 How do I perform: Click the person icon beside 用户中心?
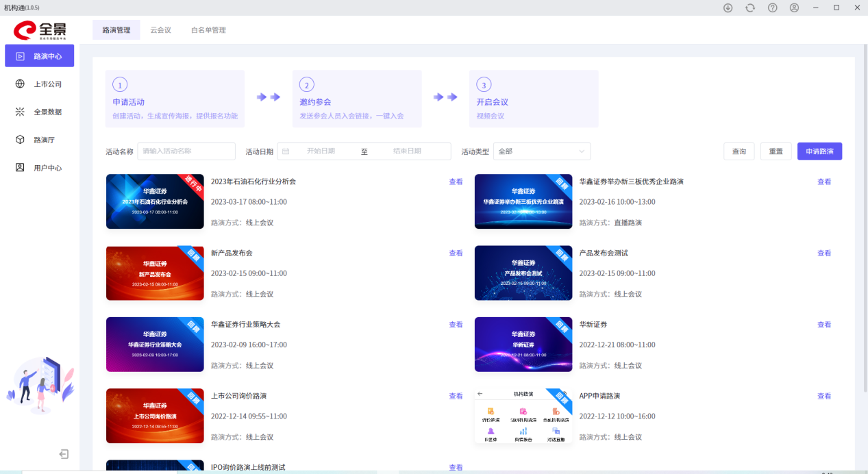tap(20, 167)
